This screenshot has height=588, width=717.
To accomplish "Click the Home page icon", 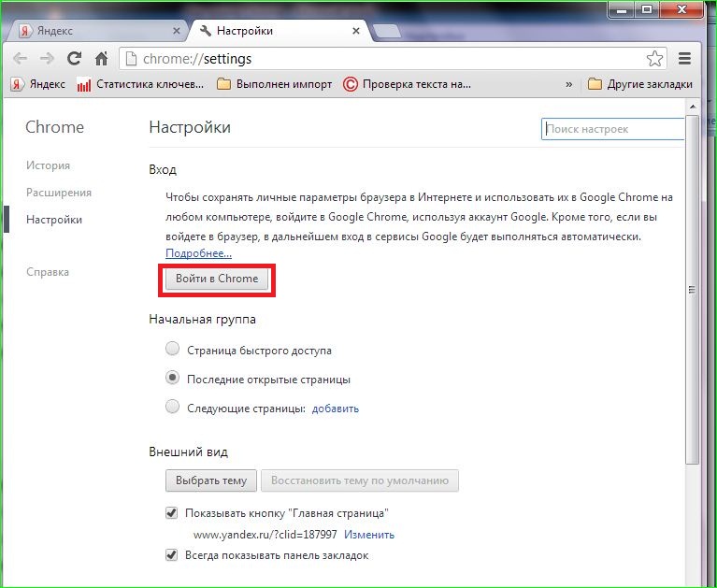I will pyautogui.click(x=102, y=58).
